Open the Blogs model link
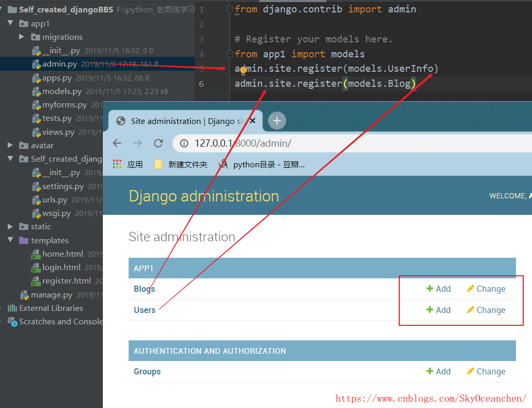Image resolution: width=532 pixels, height=408 pixels. (x=145, y=289)
